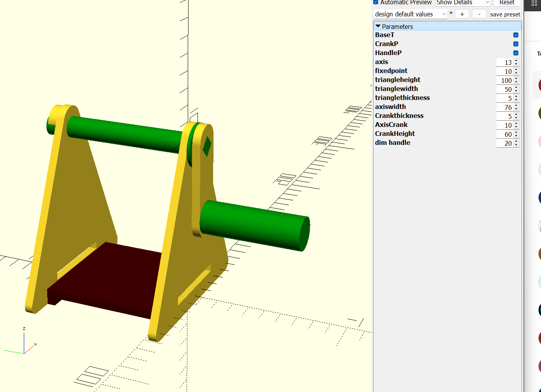This screenshot has height=392, width=541.
Task: Increase the fixedpoint value with up arrow
Action: [x=516, y=69]
